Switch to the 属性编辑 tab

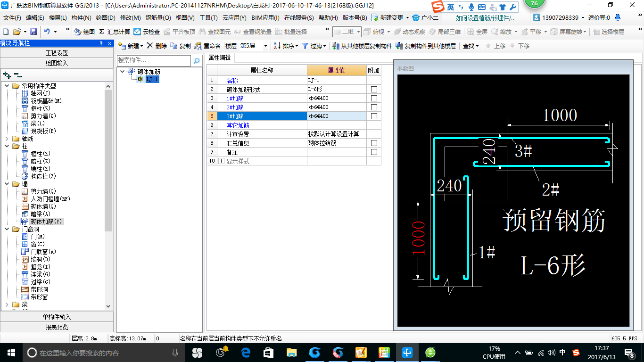(220, 58)
